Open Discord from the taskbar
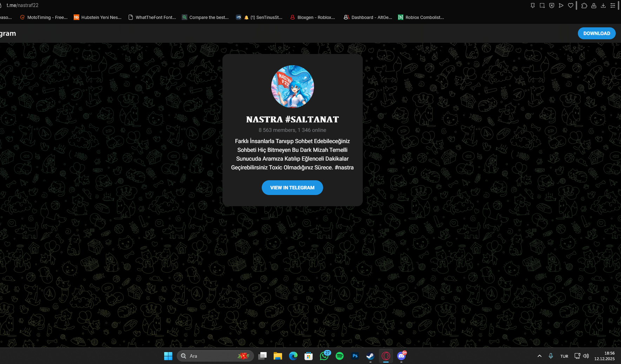Viewport: 621px width, 364px height. pyautogui.click(x=401, y=356)
